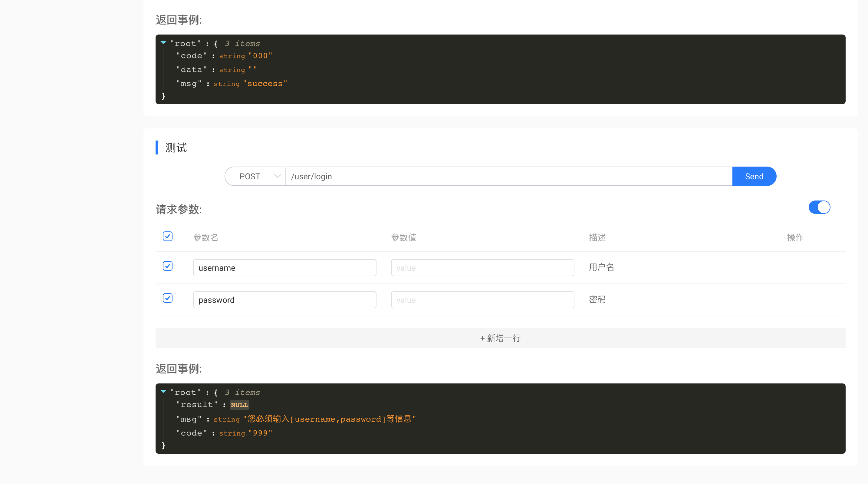
Task: Click the 描述 column header
Action: tap(597, 237)
